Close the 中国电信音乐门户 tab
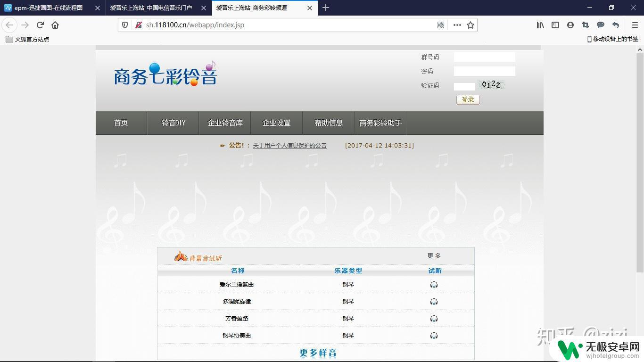The width and height of the screenshot is (644, 362). 204,8
